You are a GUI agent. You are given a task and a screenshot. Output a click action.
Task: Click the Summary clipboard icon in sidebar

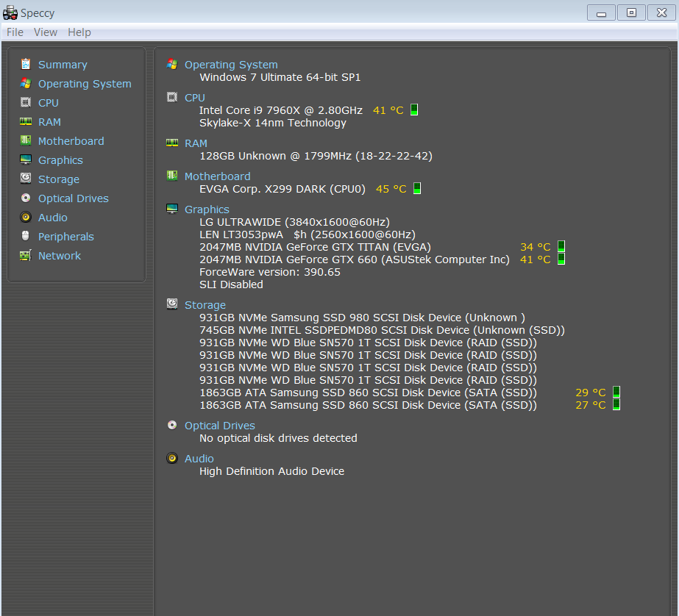(26, 64)
